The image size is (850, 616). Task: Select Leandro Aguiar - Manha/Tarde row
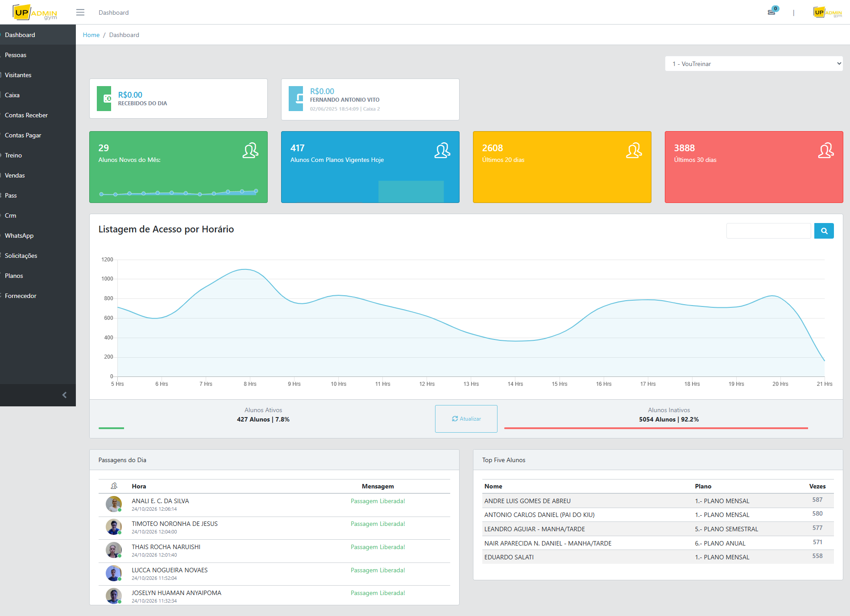coord(658,529)
